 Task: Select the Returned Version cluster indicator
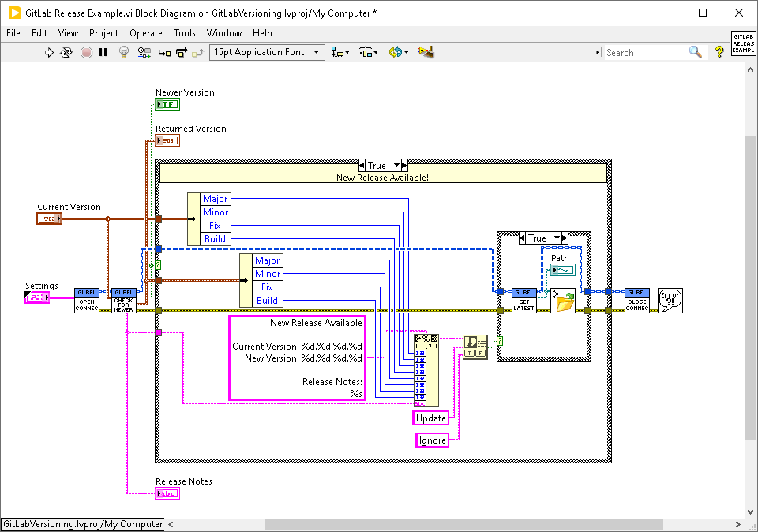coord(167,140)
